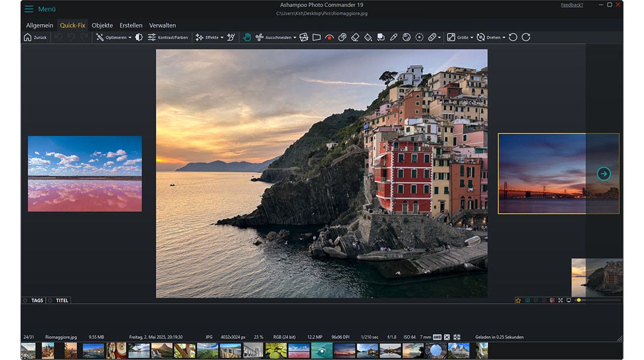Select the red-eye removal tool
Viewport: 644px width, 360px height.
(330, 37)
